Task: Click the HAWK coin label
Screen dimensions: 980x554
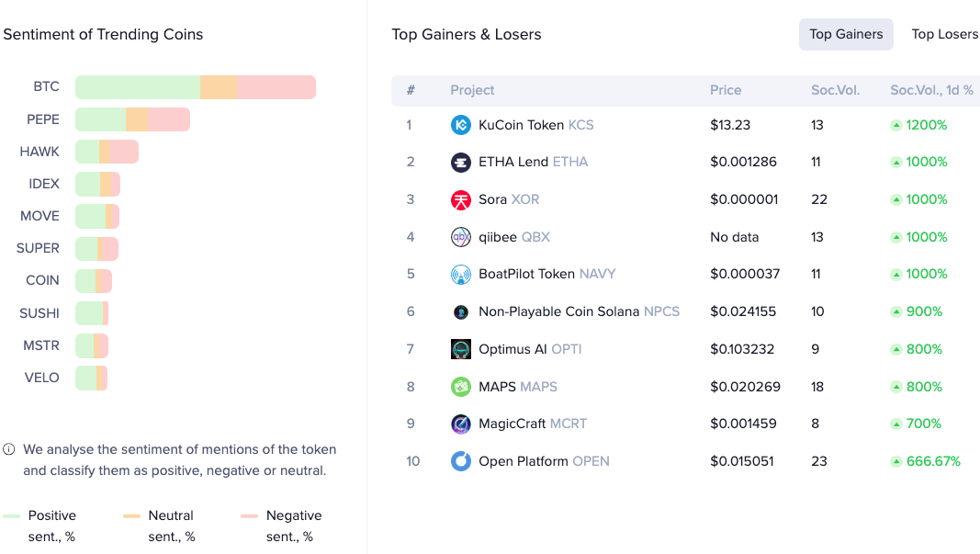Action: 39,152
